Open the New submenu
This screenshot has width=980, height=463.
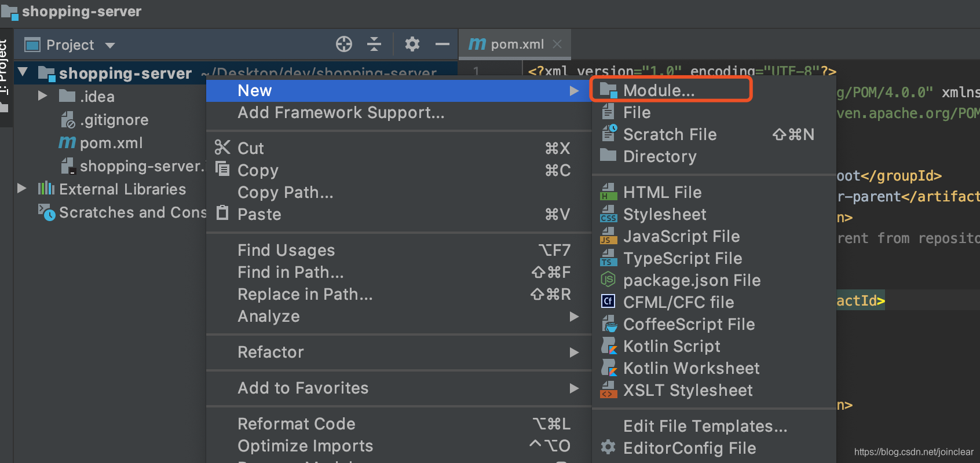(x=398, y=91)
